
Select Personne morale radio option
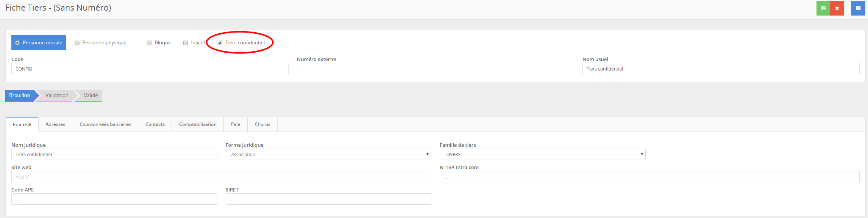[17, 43]
